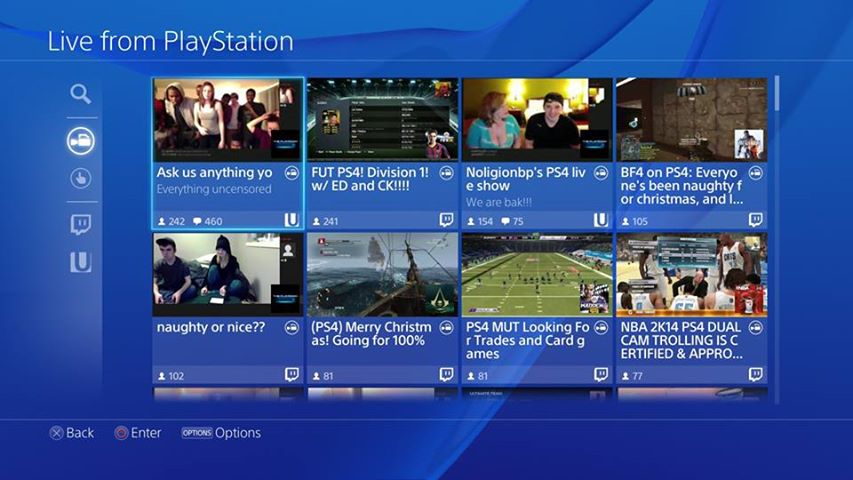Click the 102 viewer count
The height and width of the screenshot is (480, 853).
pyautogui.click(x=176, y=376)
